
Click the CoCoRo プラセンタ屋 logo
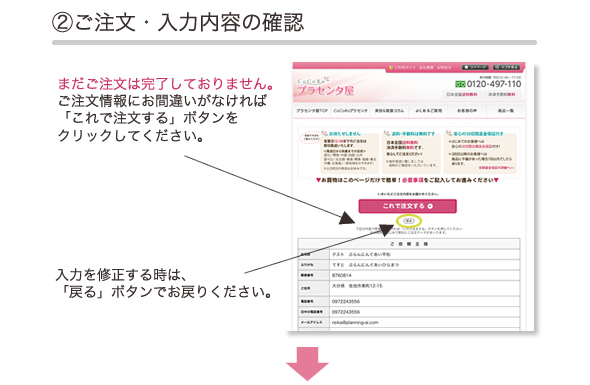(325, 87)
